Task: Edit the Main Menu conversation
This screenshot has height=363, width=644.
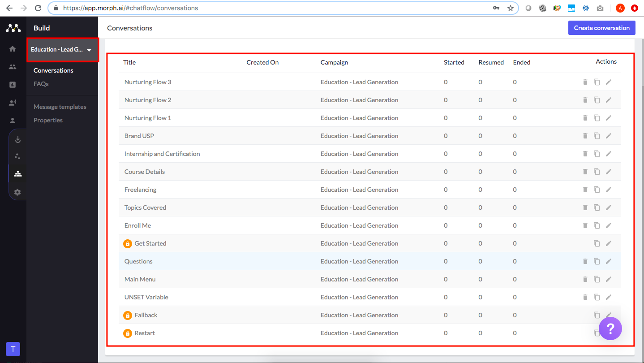Action: [x=608, y=279]
